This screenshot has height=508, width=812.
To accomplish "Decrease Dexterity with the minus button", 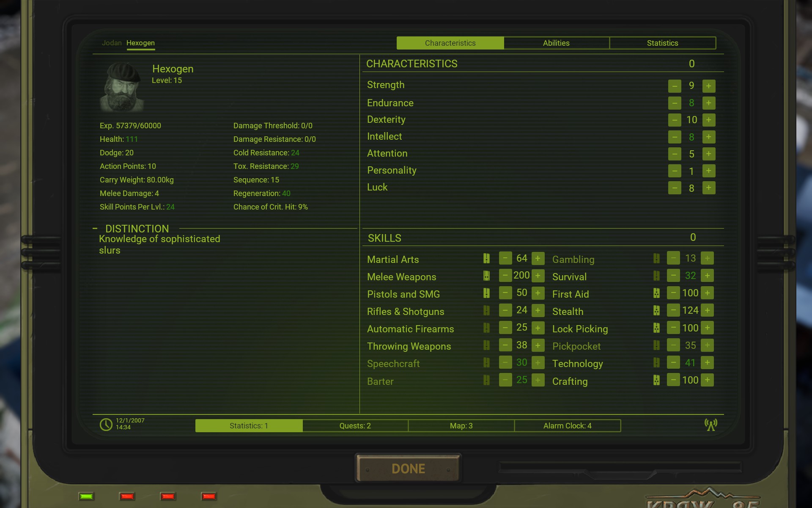I will (675, 120).
